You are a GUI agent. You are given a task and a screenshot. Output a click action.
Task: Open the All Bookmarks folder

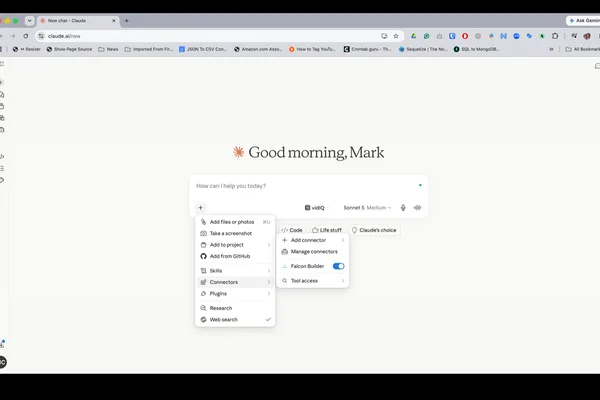coord(583,49)
